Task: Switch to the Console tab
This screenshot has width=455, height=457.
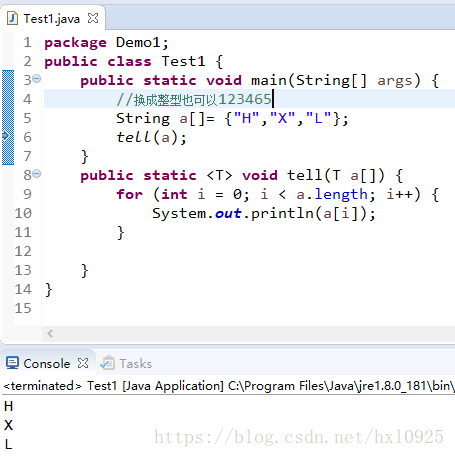Action: pyautogui.click(x=47, y=363)
